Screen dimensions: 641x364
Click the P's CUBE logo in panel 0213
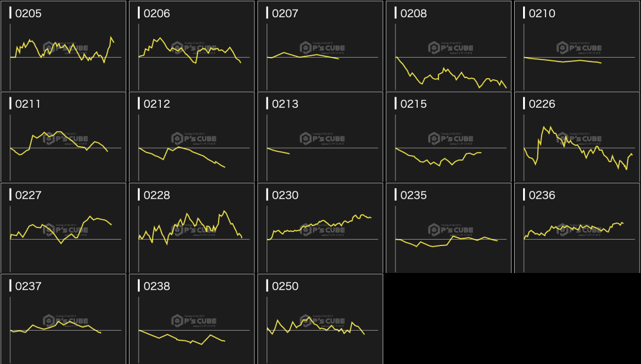click(x=322, y=138)
